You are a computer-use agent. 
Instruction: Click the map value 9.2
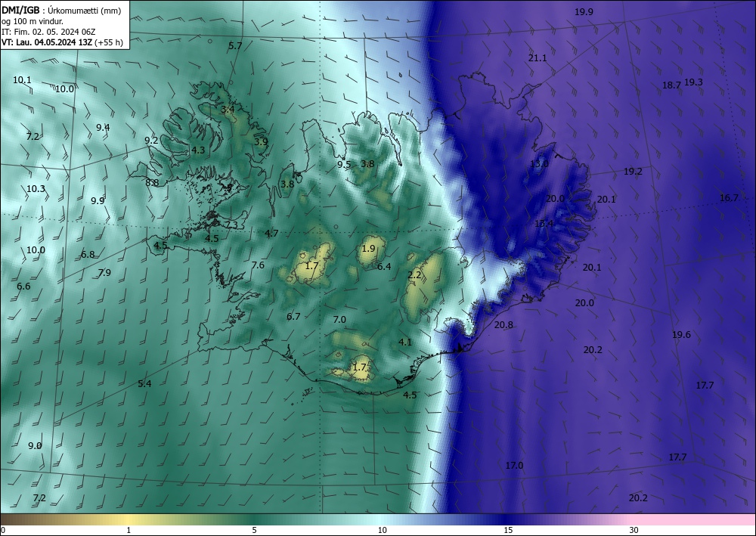151,141
